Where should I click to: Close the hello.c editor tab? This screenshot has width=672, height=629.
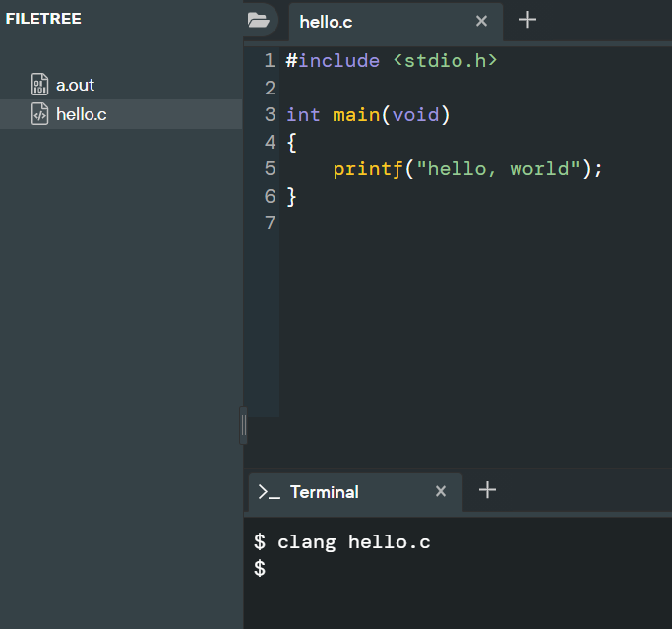click(481, 21)
